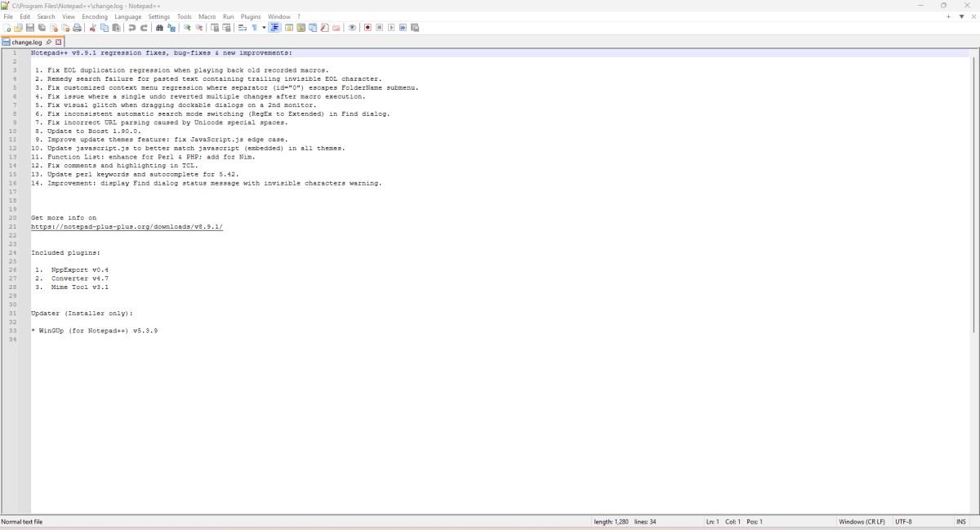Click the Stop Recording toolbar icon

pos(379,27)
